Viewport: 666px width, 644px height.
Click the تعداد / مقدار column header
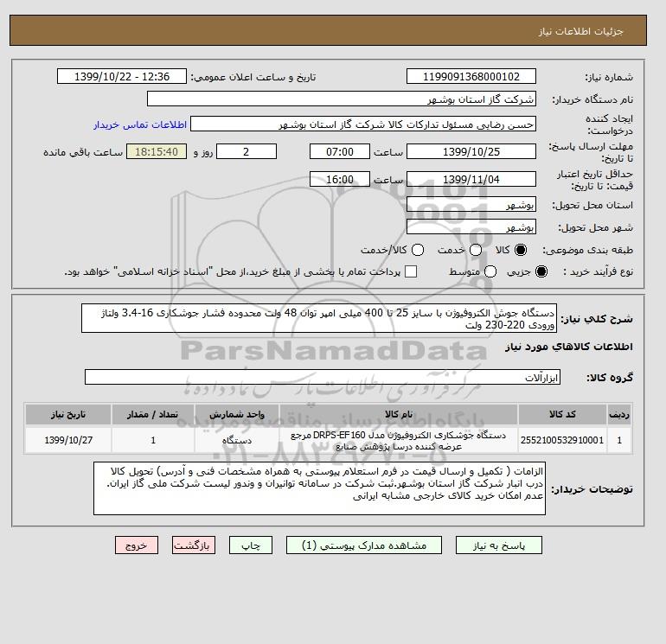click(153, 414)
